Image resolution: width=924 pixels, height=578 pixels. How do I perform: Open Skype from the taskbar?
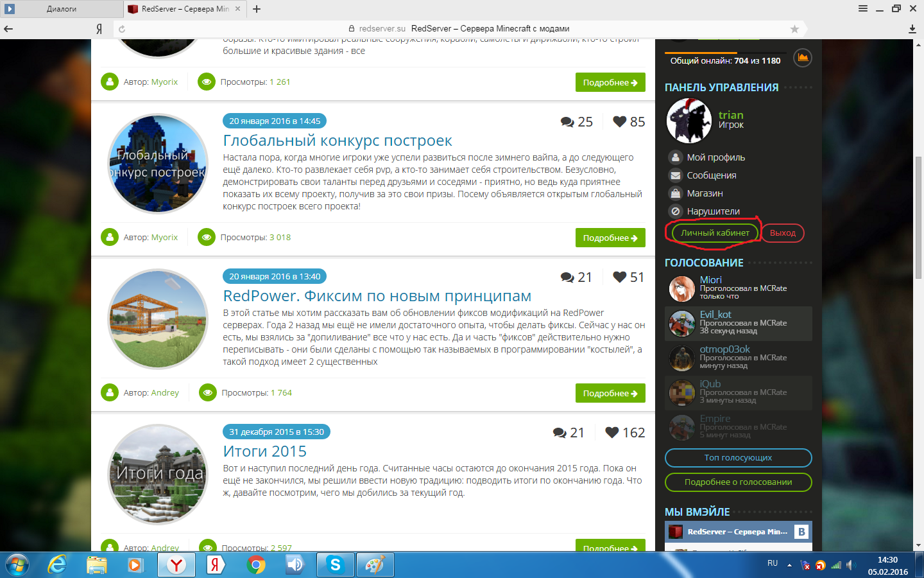coord(335,565)
